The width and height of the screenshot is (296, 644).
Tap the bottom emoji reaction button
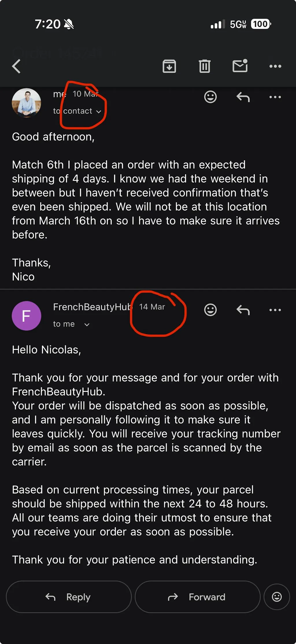277,597
